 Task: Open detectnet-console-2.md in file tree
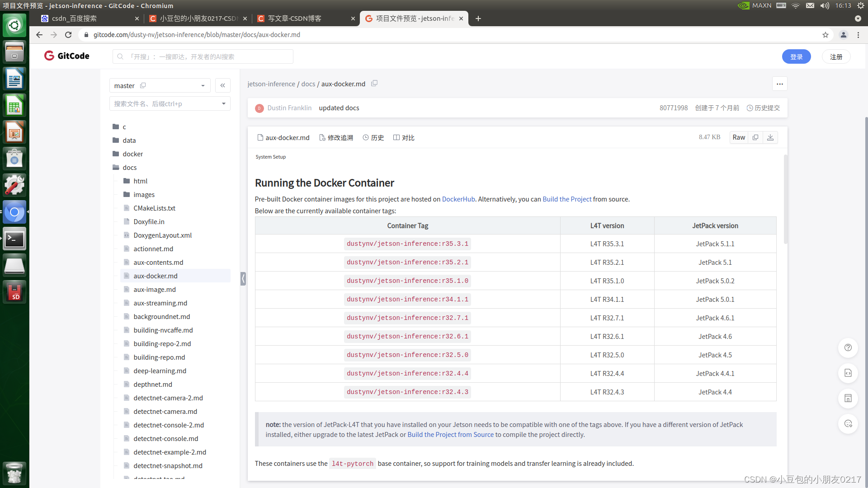(169, 425)
